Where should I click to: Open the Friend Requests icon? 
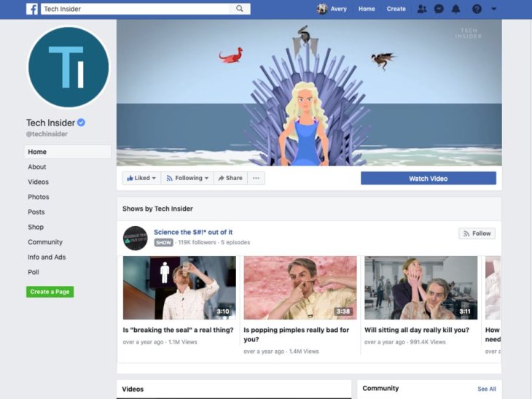421,9
